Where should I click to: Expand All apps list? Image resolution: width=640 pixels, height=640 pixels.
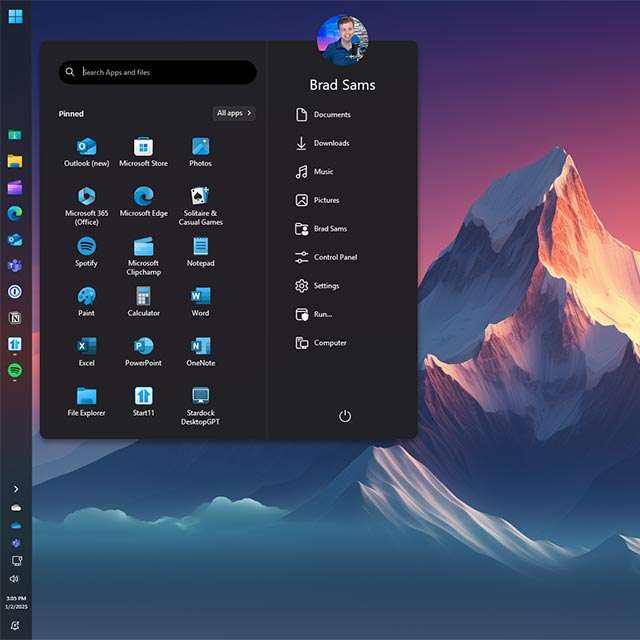(x=234, y=113)
